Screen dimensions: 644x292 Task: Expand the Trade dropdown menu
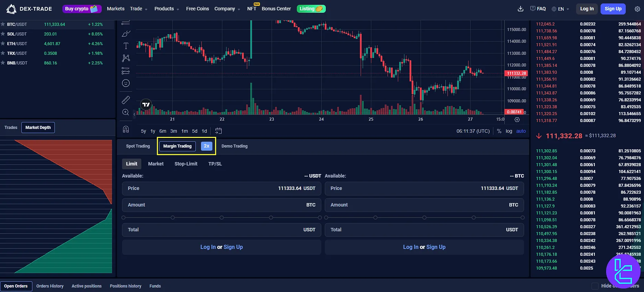tap(139, 9)
